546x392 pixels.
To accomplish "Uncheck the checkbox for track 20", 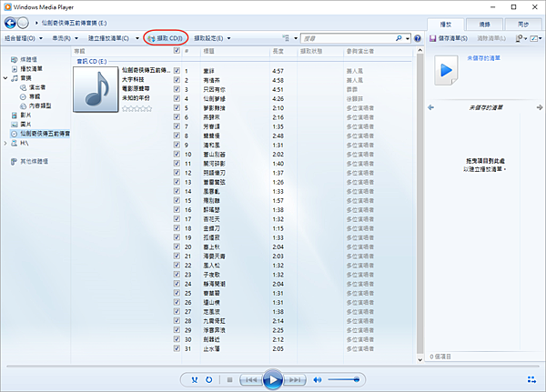I will (x=177, y=246).
